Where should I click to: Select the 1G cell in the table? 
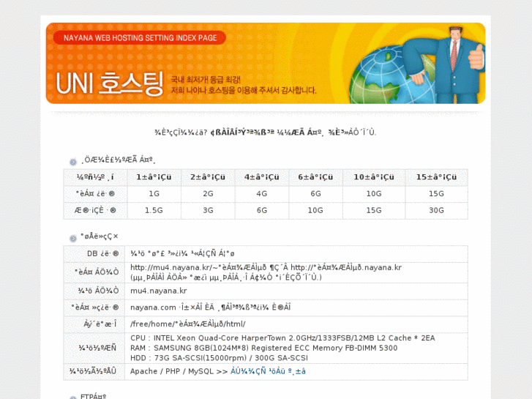154,193
